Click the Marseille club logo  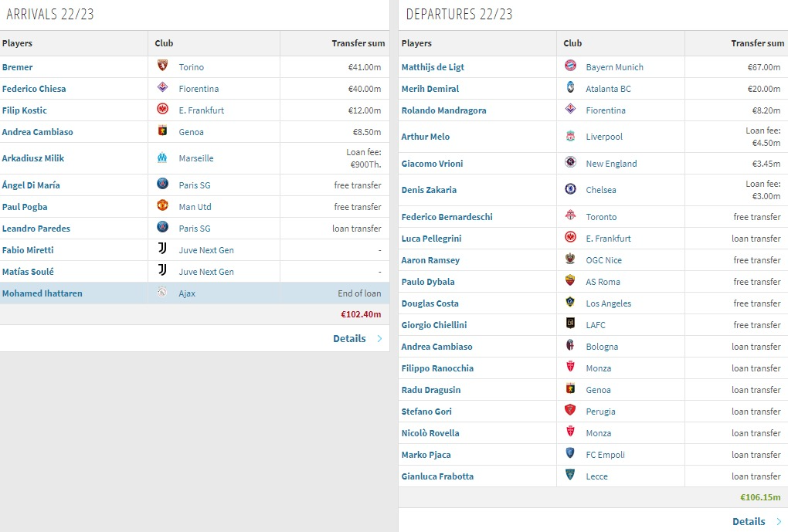pyautogui.click(x=162, y=158)
